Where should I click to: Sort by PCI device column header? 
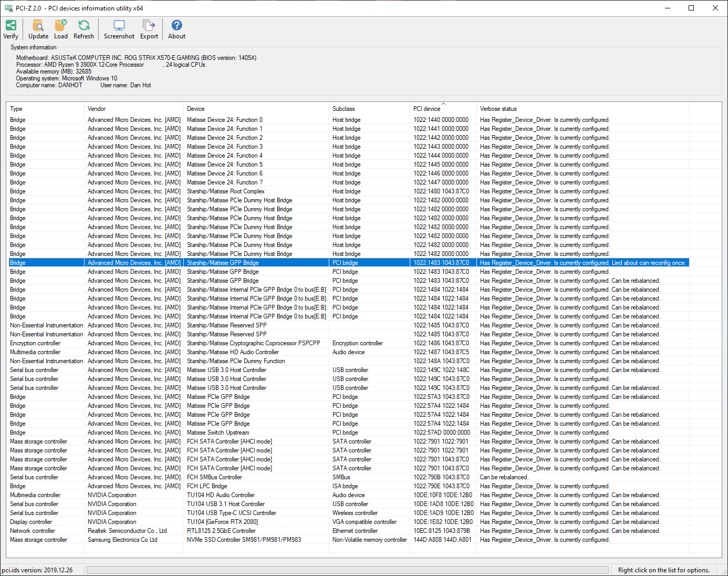pos(443,109)
